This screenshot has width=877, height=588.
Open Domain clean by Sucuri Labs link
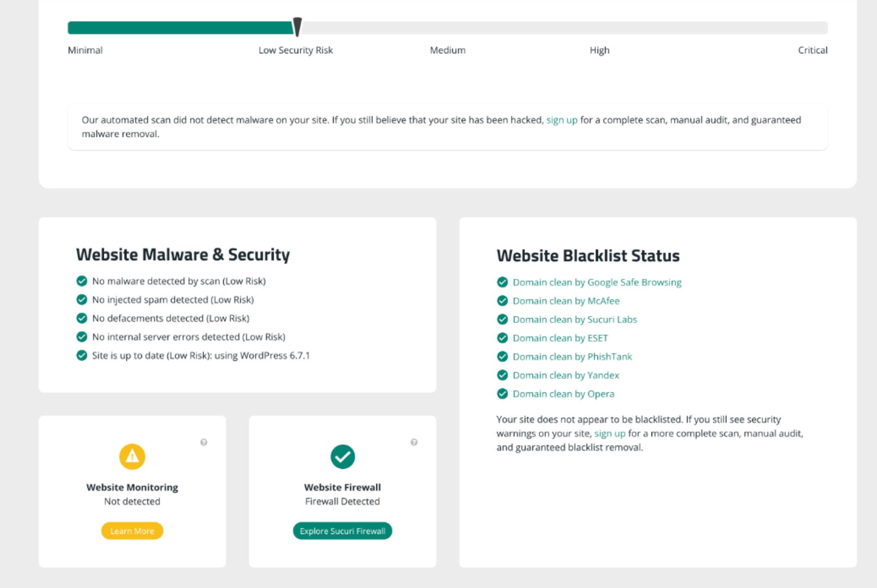click(575, 319)
